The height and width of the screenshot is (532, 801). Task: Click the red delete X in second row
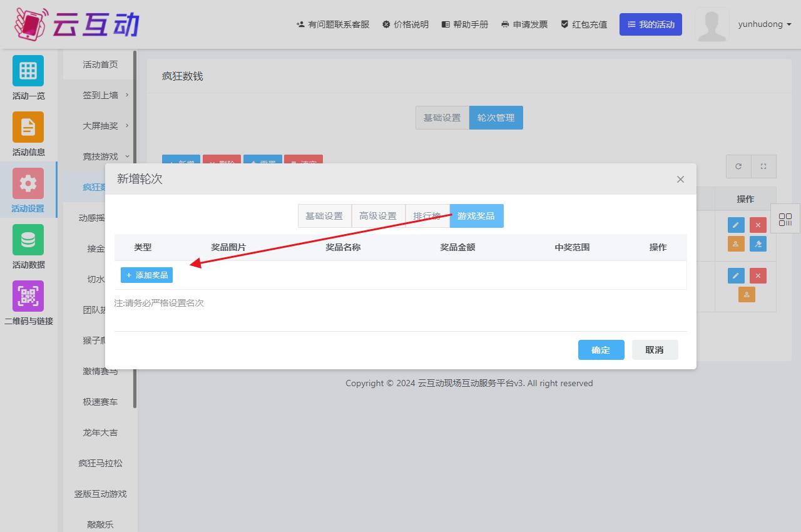[x=758, y=275]
